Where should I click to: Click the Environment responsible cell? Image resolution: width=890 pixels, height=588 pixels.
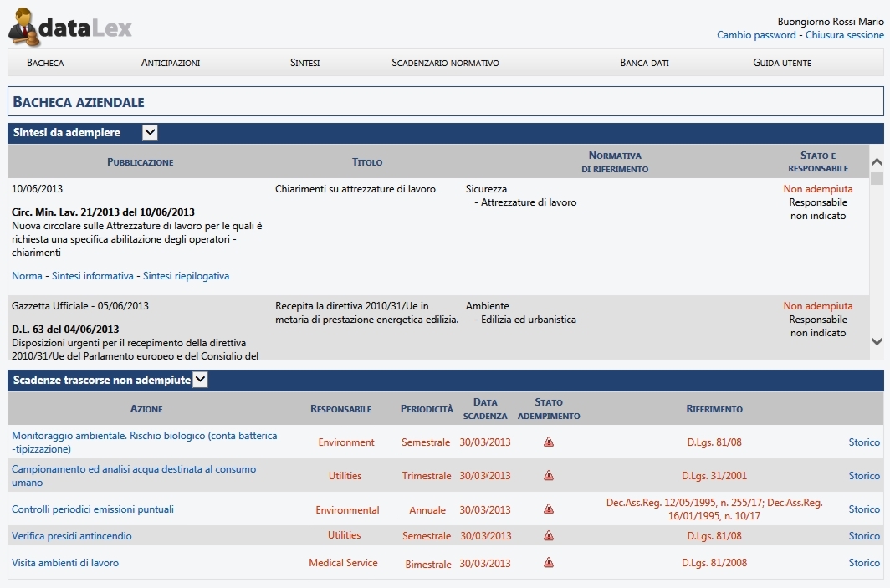tap(346, 442)
